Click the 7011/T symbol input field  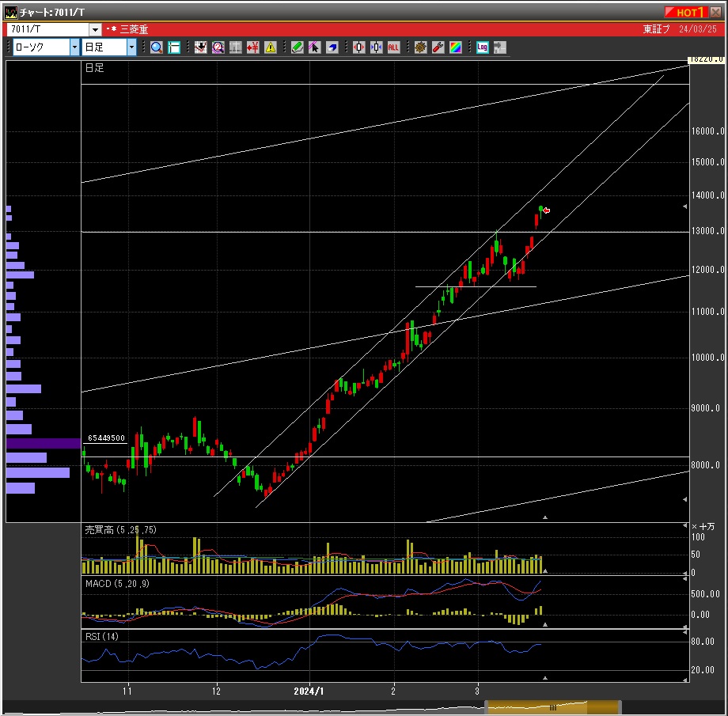tap(48, 30)
